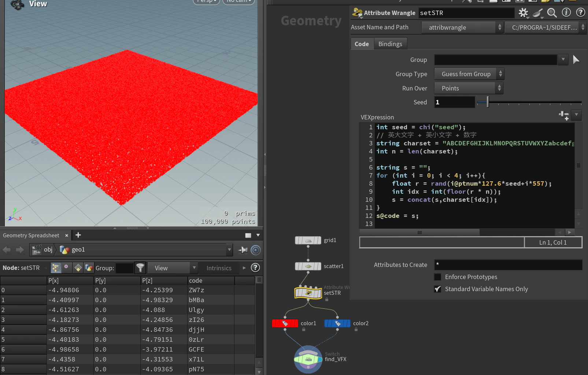Enable the Enforce Prototypes checkbox
588x375 pixels.
pyautogui.click(x=437, y=277)
